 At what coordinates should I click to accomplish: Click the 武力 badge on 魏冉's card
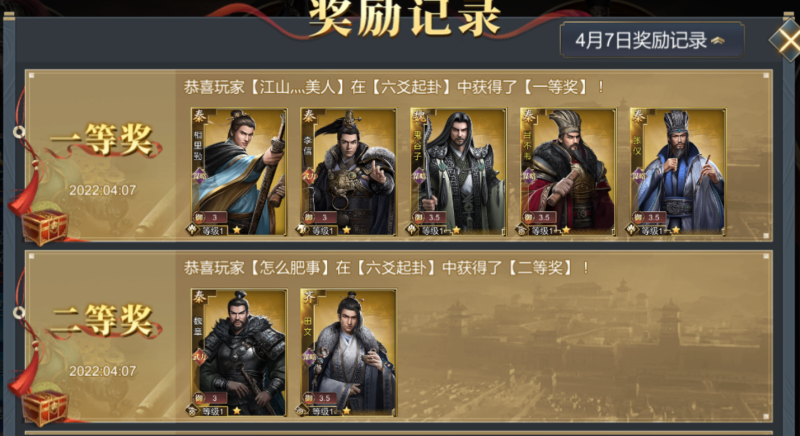coord(199,357)
